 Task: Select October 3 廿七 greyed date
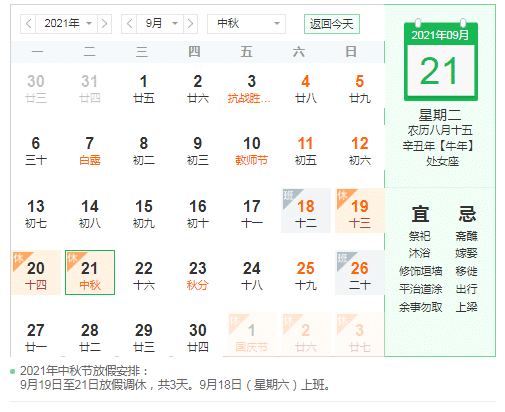[360, 334]
